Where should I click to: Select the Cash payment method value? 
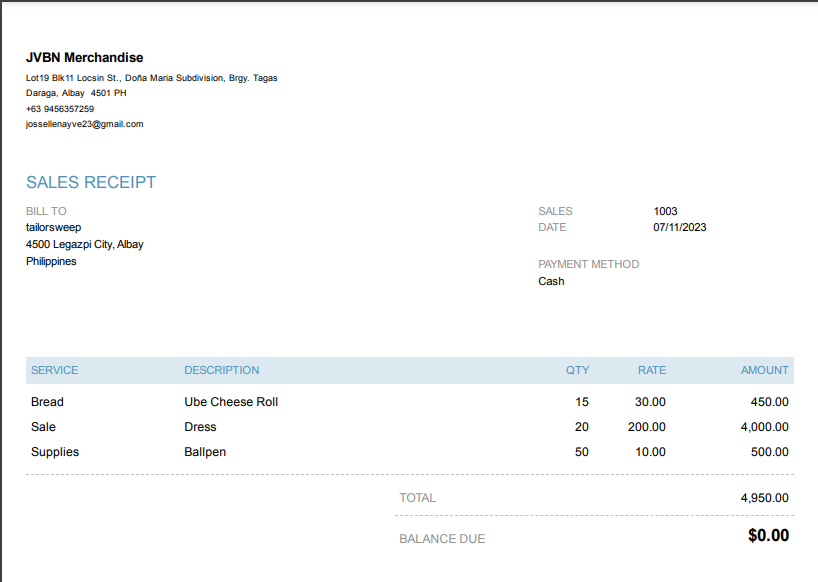click(551, 282)
